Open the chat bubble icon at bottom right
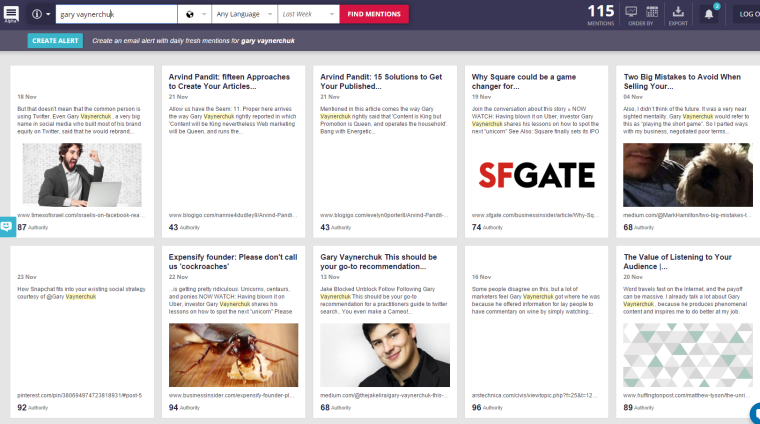This screenshot has height=424, width=760. point(755,413)
